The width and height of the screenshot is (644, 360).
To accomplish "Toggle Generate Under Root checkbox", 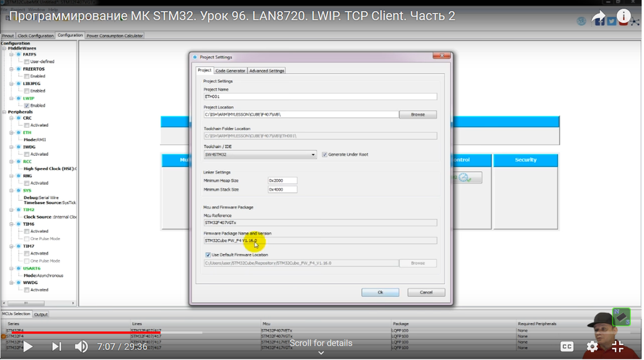I will pyautogui.click(x=324, y=155).
